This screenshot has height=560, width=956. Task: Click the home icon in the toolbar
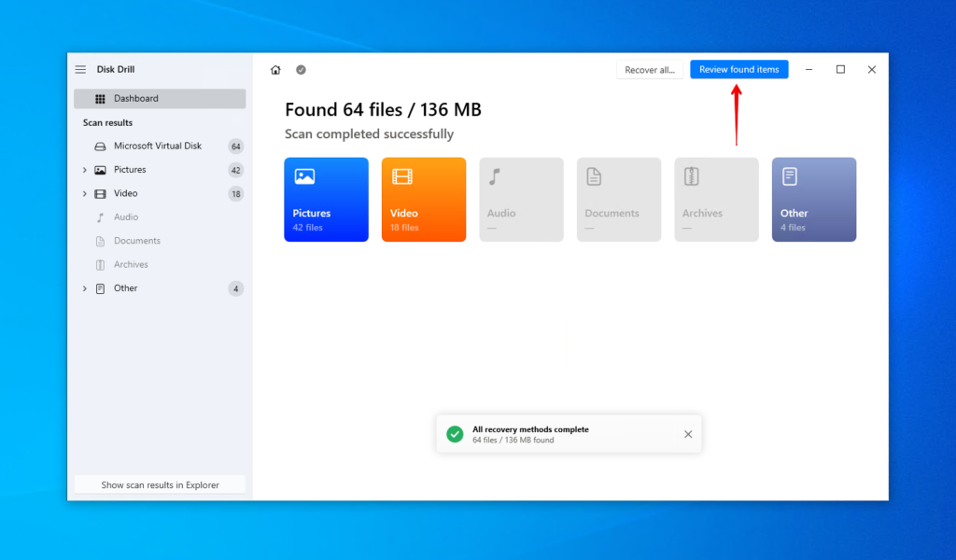pyautogui.click(x=275, y=68)
